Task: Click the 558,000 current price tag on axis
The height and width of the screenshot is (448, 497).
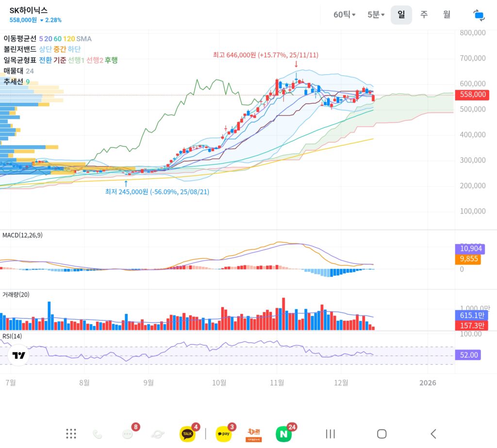Action: (x=472, y=95)
